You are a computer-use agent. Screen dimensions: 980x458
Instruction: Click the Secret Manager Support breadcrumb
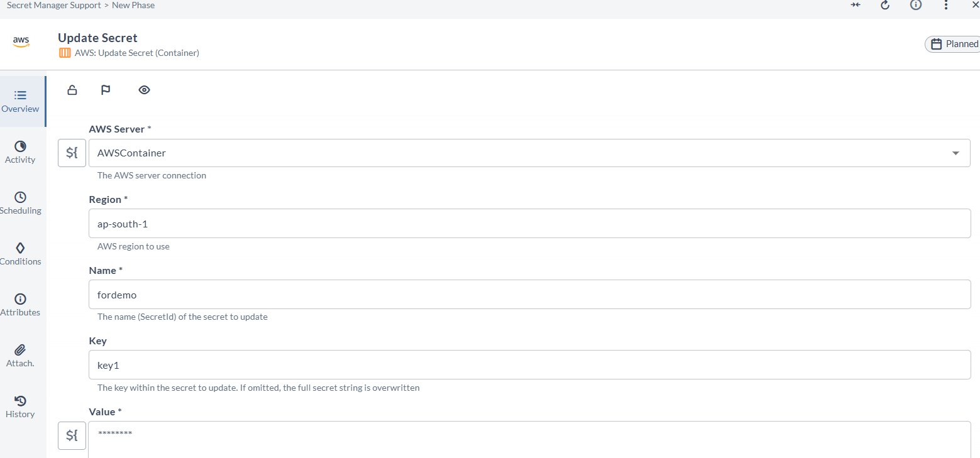(53, 5)
